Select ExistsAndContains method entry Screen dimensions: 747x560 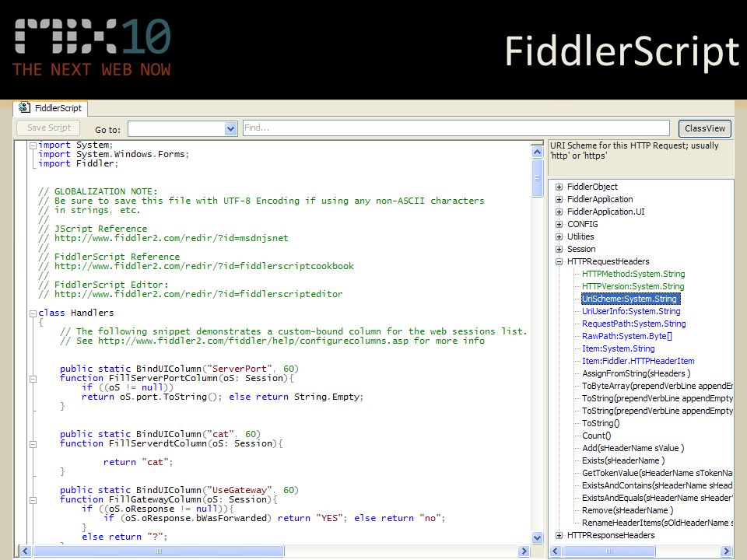(x=657, y=485)
